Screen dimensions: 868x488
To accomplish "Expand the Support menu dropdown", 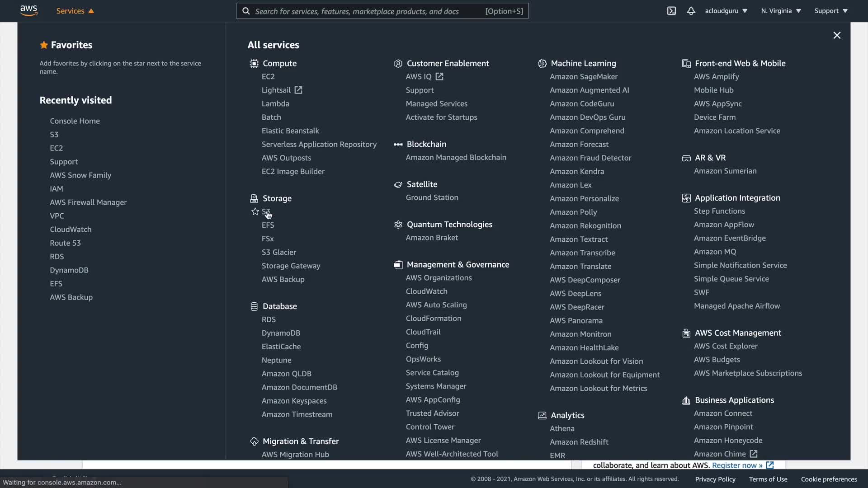I will [831, 11].
